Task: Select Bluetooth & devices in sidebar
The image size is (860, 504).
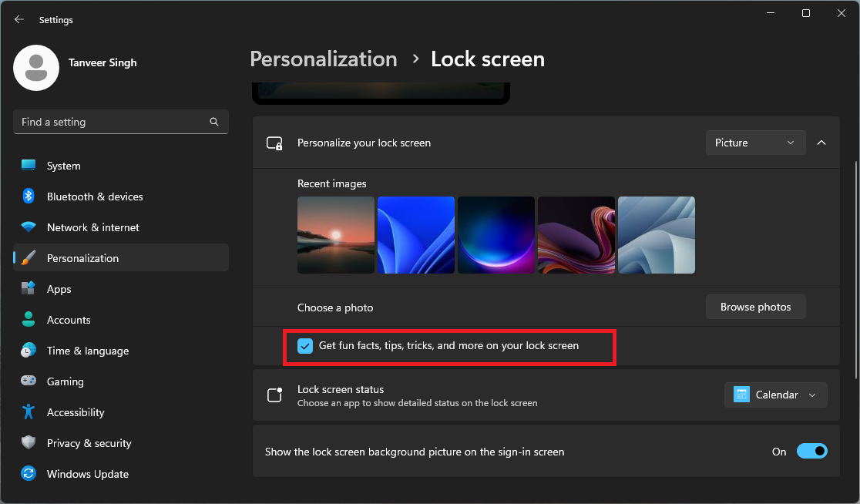Action: click(96, 197)
